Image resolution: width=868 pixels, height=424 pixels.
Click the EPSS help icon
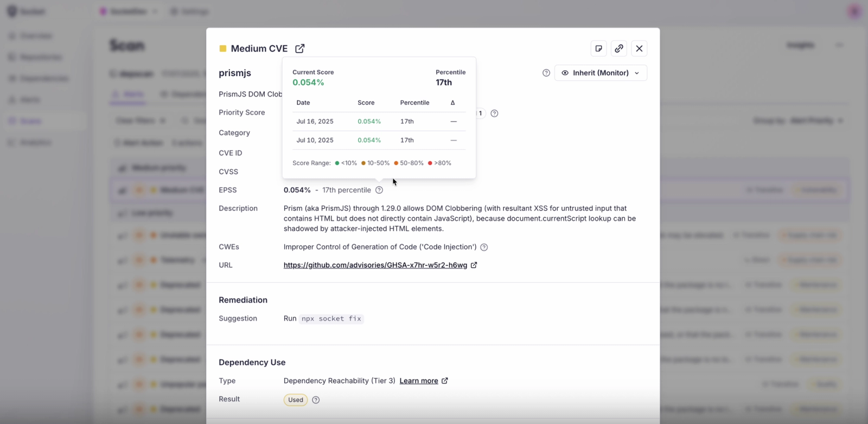[379, 190]
